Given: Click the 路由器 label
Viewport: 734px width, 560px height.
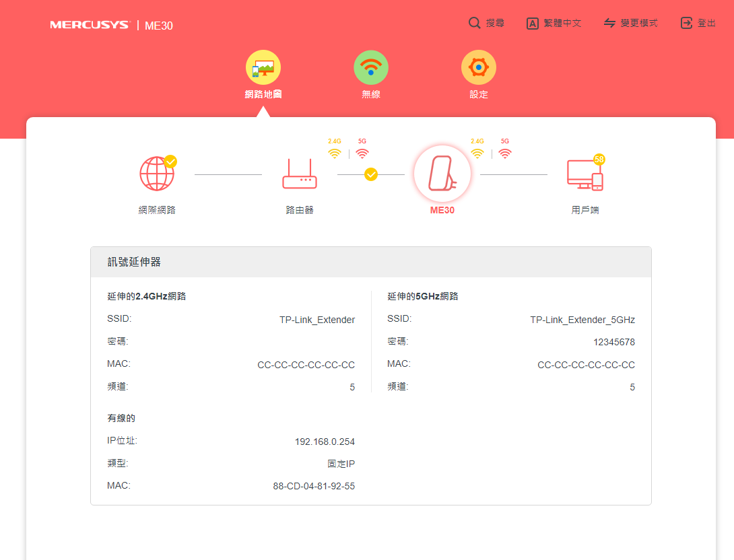Looking at the screenshot, I should coord(300,210).
